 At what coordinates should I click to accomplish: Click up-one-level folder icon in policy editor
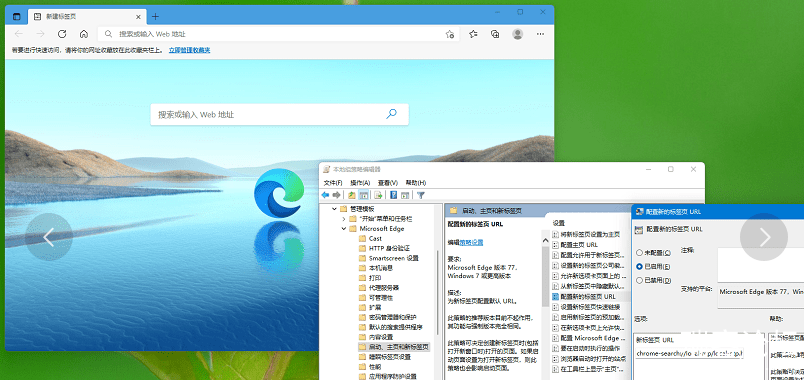click(x=352, y=195)
